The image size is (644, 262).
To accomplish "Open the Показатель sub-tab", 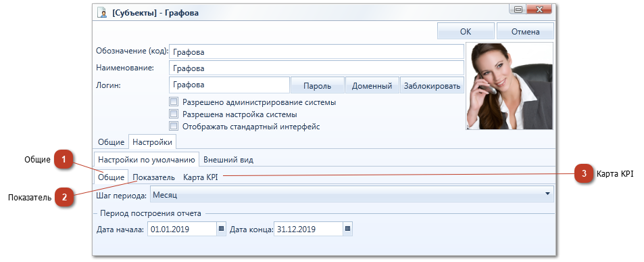I will [153, 177].
